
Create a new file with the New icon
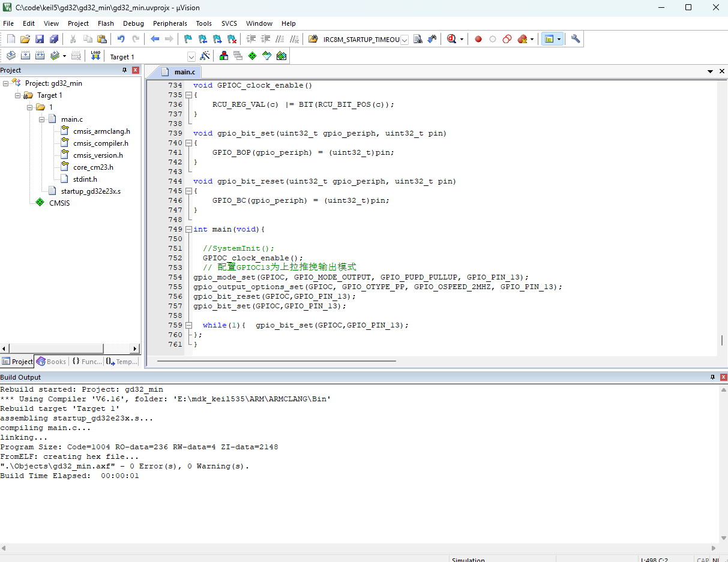coord(11,39)
